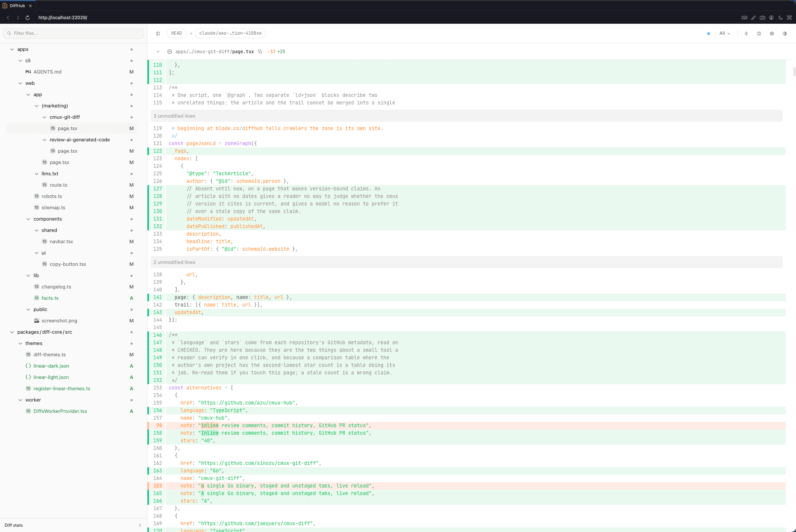
Task: Collapse the review-ai-generated-code folder
Action: 44,140
